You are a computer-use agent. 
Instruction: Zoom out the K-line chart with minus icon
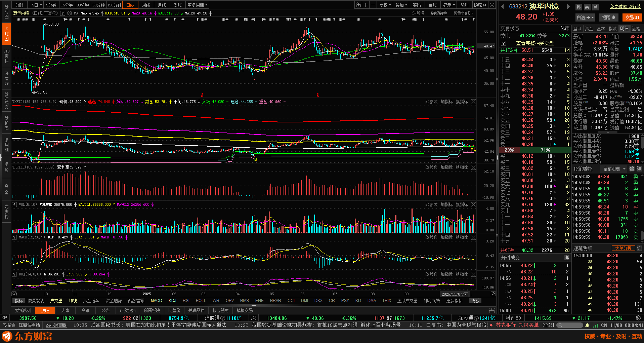[373, 5]
